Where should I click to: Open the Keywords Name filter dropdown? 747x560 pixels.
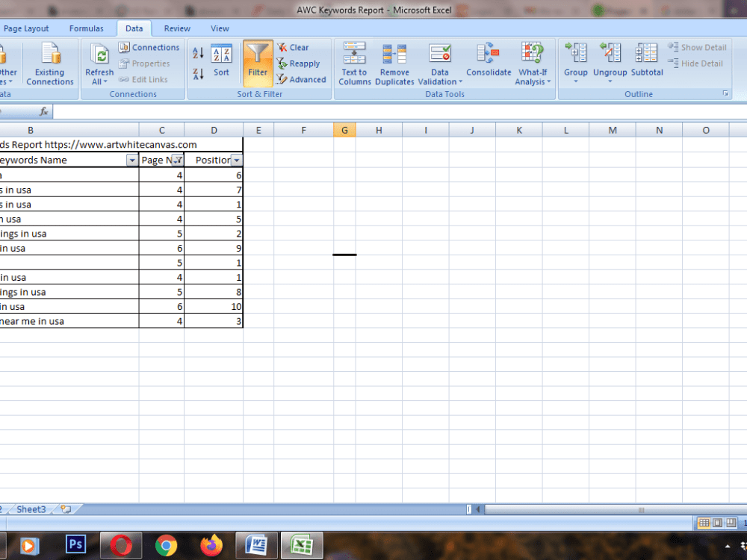tap(132, 161)
